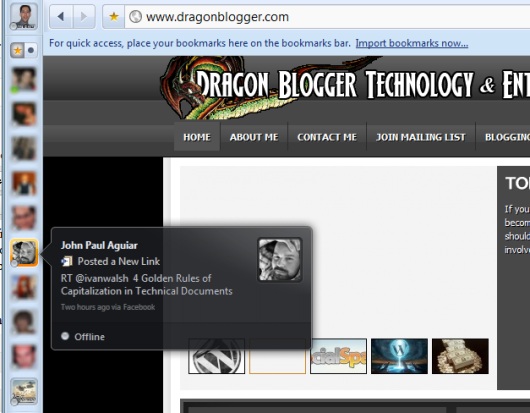The image size is (530, 413).
Task: Open the CONTACT ME page
Action: [327, 137]
